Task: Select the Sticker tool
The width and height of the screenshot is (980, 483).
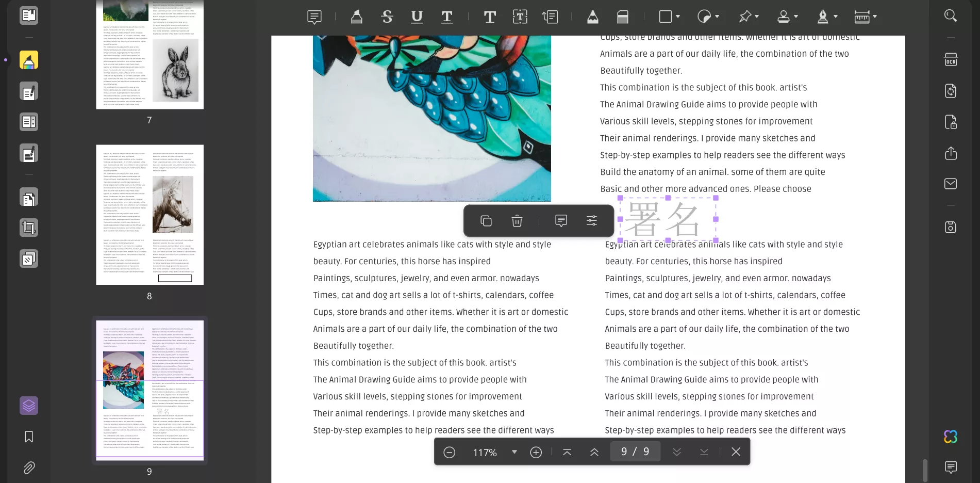Action: [704, 17]
